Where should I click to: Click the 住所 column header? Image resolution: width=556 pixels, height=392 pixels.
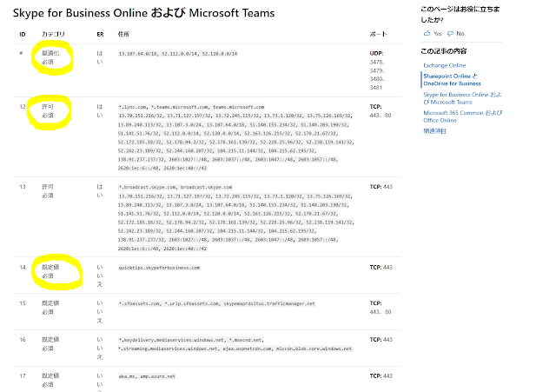[123, 34]
